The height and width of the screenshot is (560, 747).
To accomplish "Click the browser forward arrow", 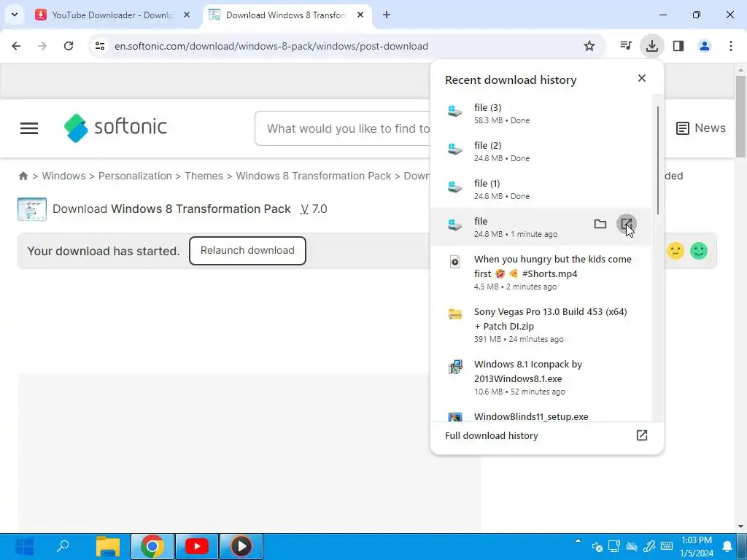I will [42, 46].
